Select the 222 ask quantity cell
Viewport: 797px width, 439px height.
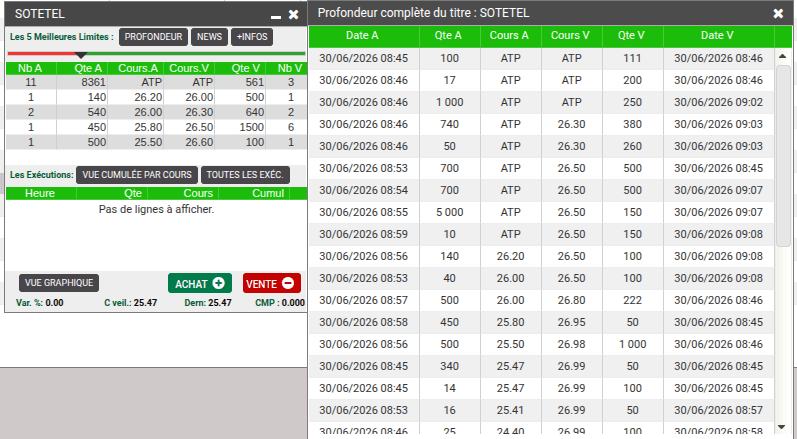coord(632,300)
